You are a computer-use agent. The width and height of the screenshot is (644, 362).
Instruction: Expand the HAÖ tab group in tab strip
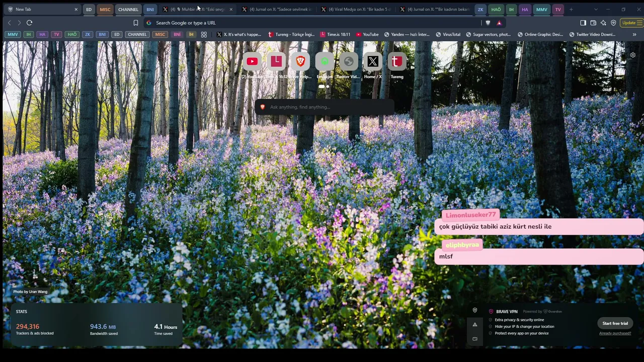[x=496, y=10]
